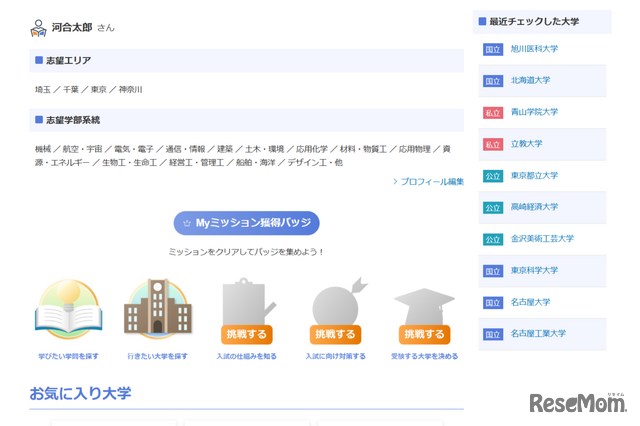Open 受験する大学を決める link
The width and height of the screenshot is (640, 426).
424,356
